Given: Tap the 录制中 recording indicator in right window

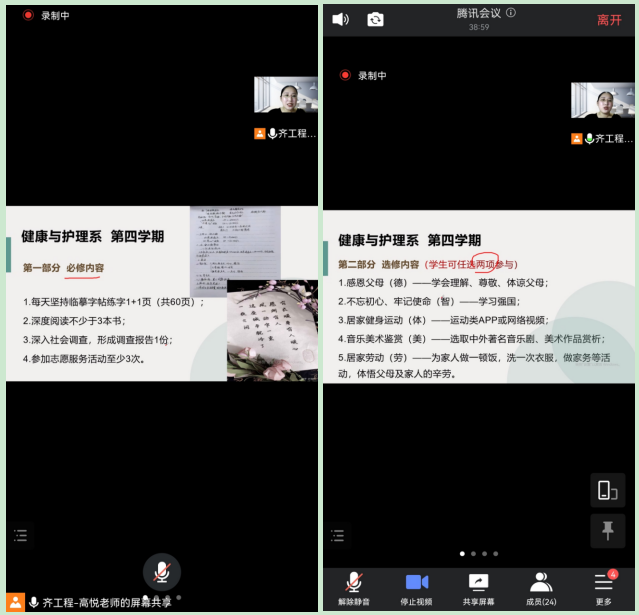Looking at the screenshot, I should tap(364, 75).
